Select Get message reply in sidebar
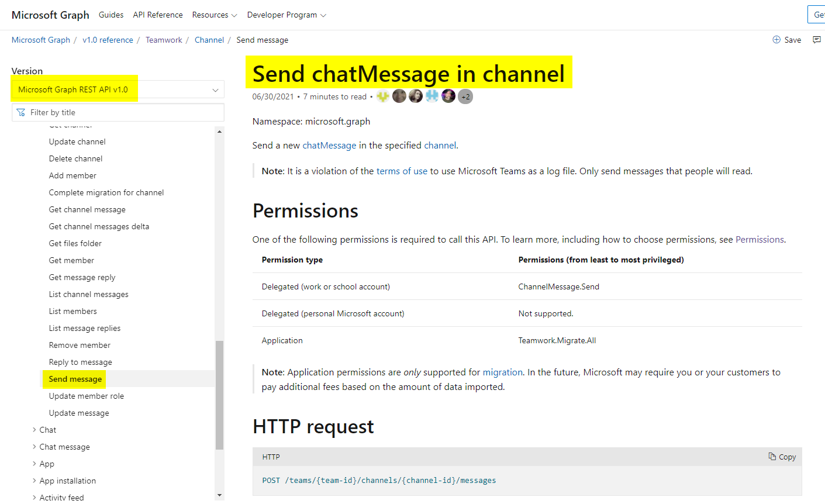This screenshot has height=504, width=825. point(82,277)
